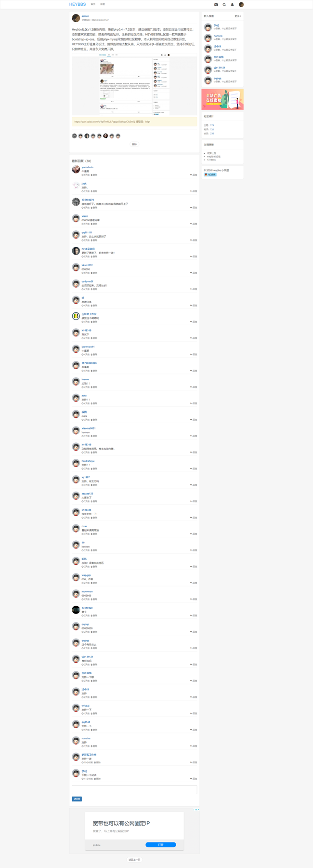Open notifications with the bell icon
This screenshot has height=868, width=313.
point(232,4)
